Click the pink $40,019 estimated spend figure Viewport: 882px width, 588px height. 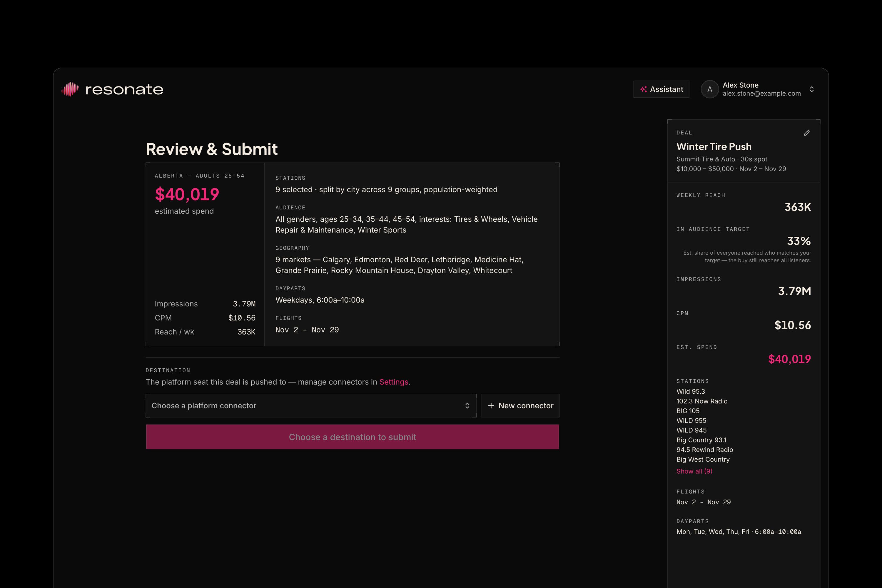(x=187, y=194)
